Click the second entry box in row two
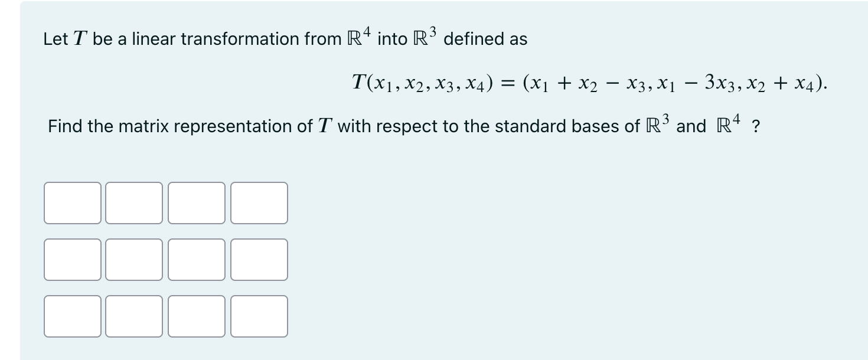This screenshot has height=360, width=868. tap(134, 260)
